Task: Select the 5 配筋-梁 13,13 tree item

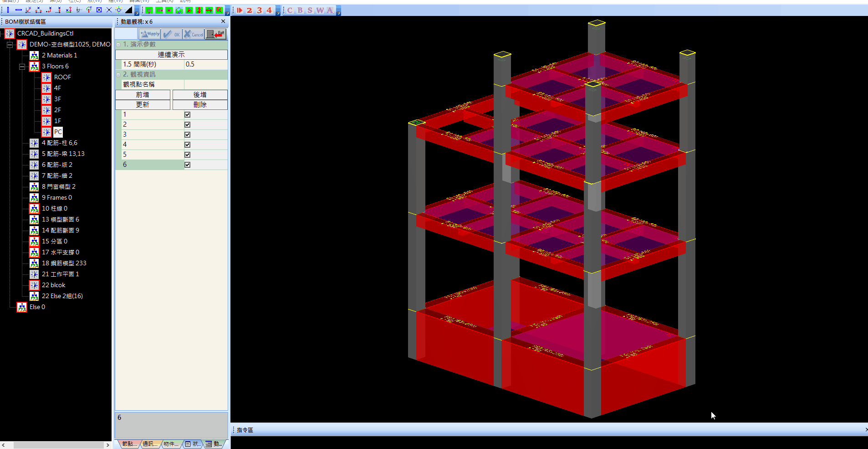Action: tap(63, 154)
